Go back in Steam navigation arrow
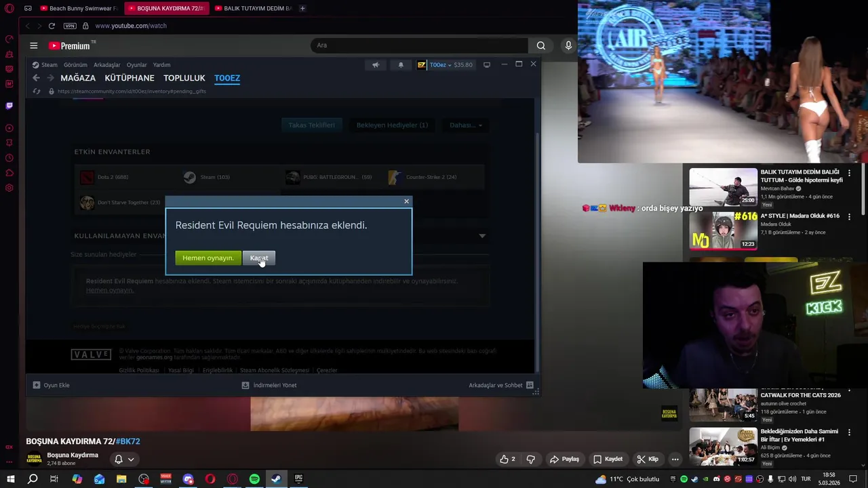Screen dimensions: 868x488 pyautogui.click(x=37, y=78)
